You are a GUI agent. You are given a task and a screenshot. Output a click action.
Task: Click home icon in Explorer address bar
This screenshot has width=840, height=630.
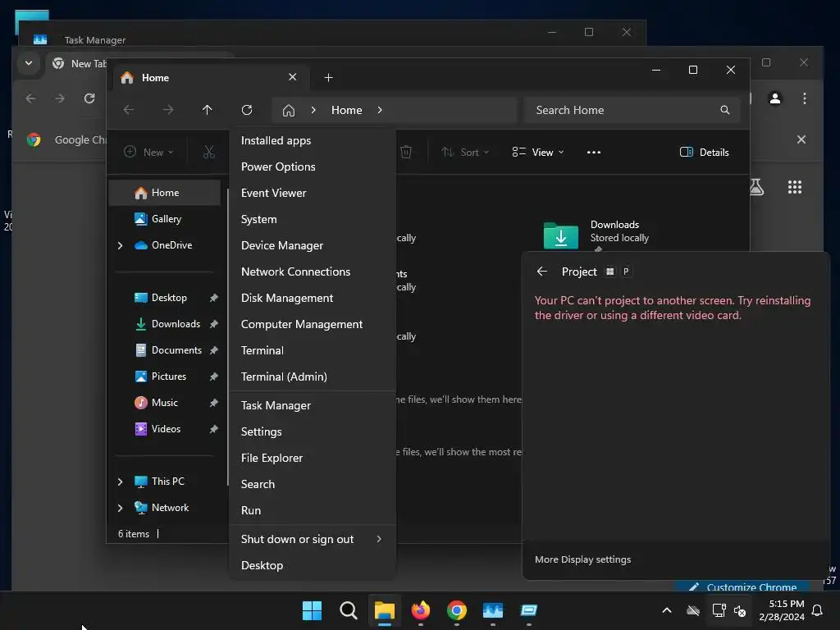(x=289, y=111)
